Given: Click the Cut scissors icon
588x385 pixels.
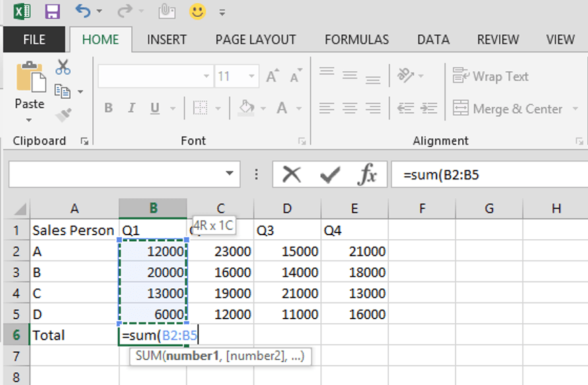Looking at the screenshot, I should click(63, 67).
